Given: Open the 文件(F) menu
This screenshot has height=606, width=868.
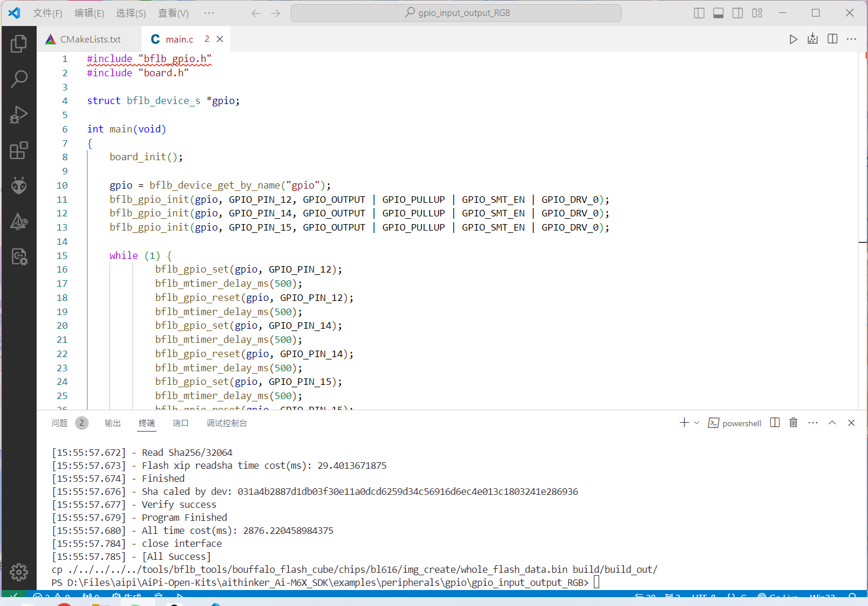Looking at the screenshot, I should pos(48,13).
